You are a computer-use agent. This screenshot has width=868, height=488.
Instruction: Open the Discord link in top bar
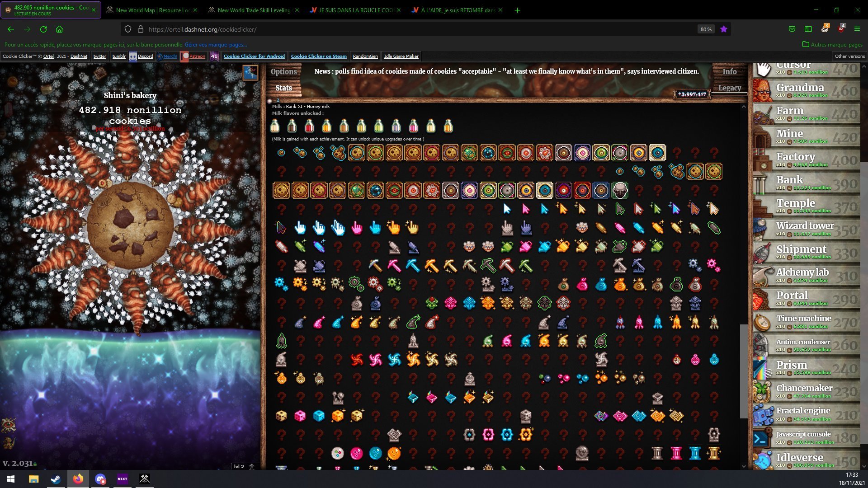tap(142, 56)
